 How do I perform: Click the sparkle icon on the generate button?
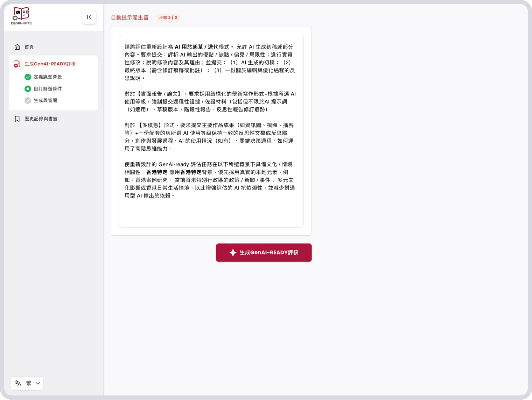click(x=233, y=253)
